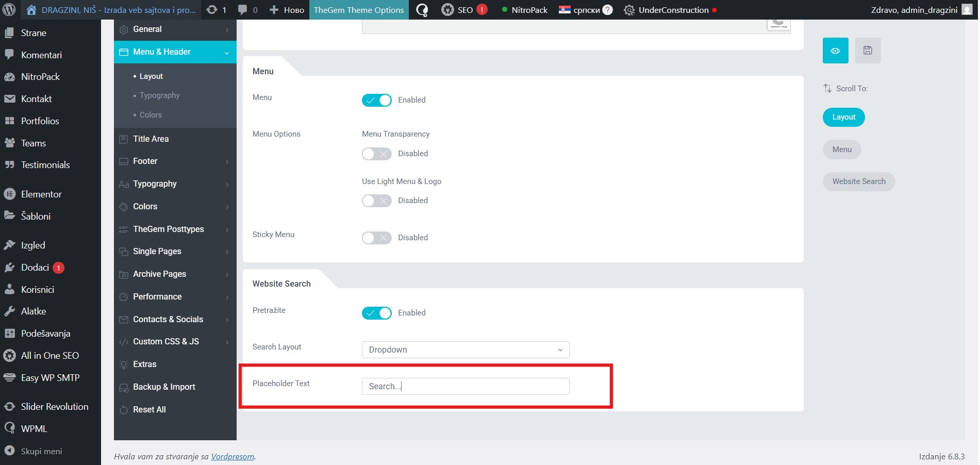Image resolution: width=980 pixels, height=465 pixels.
Task: Expand the Footer options section
Action: (x=174, y=161)
